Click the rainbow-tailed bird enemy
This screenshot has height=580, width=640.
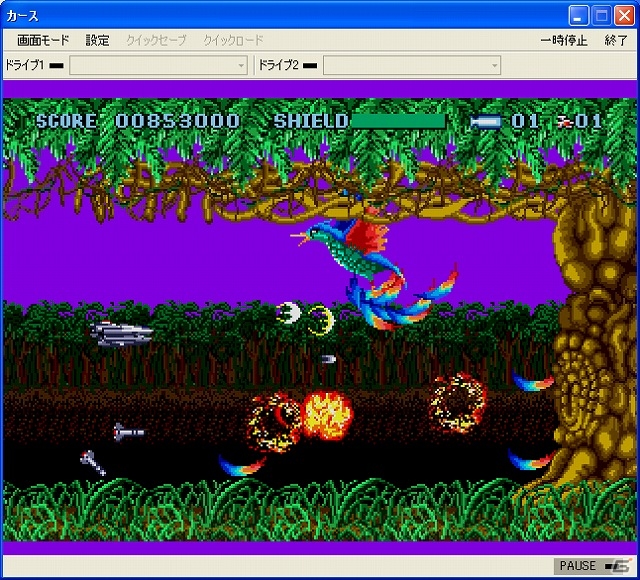click(373, 271)
